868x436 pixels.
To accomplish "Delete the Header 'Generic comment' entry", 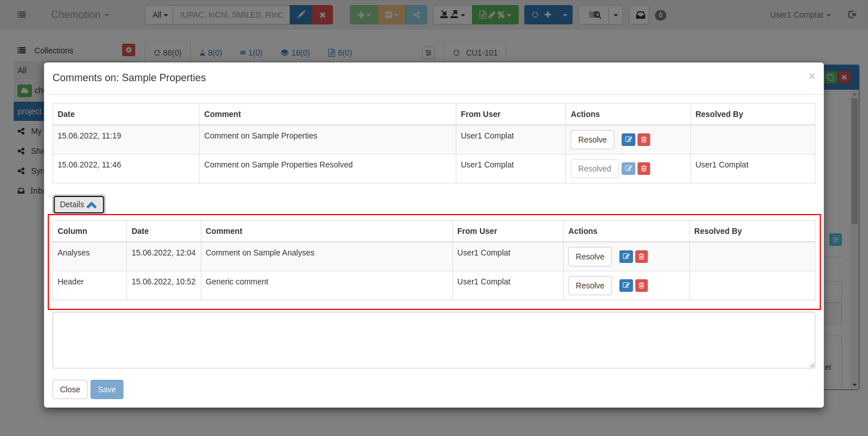I will point(641,286).
